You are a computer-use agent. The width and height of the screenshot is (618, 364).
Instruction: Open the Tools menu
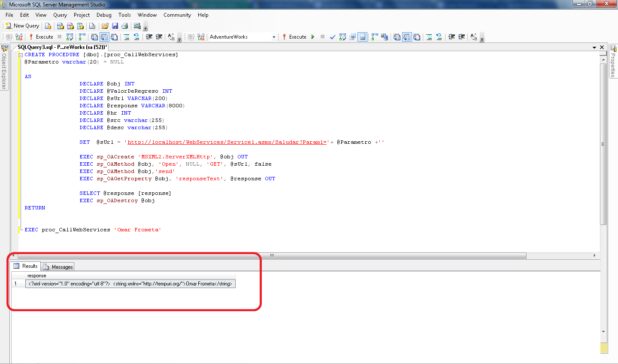coord(124,15)
